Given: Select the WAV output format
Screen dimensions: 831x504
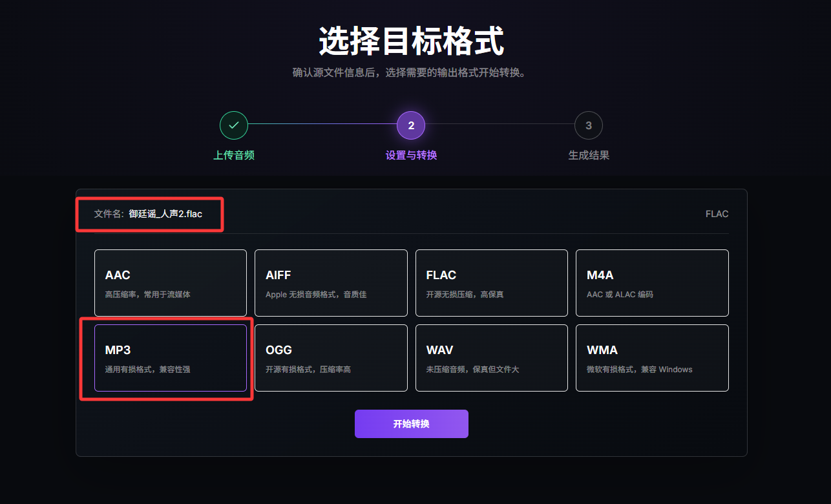Looking at the screenshot, I should pos(492,358).
